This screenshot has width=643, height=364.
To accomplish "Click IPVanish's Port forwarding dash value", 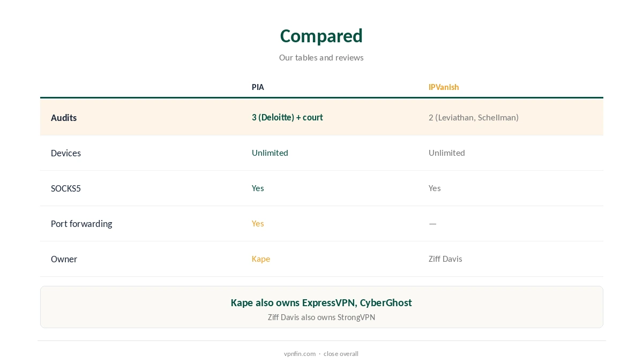I will pyautogui.click(x=433, y=223).
